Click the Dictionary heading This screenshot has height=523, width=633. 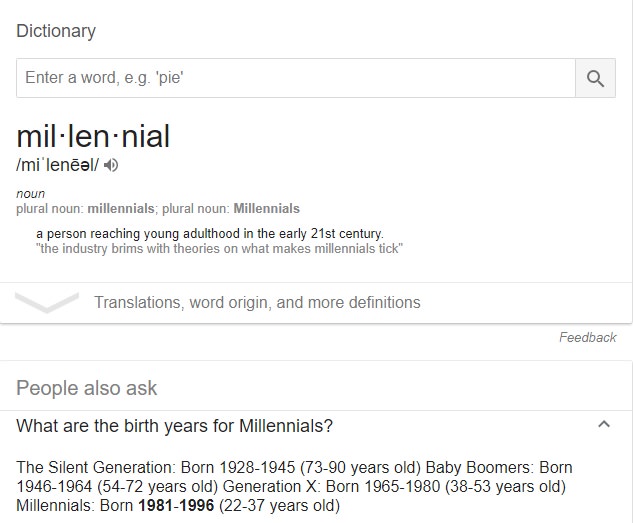pos(56,31)
